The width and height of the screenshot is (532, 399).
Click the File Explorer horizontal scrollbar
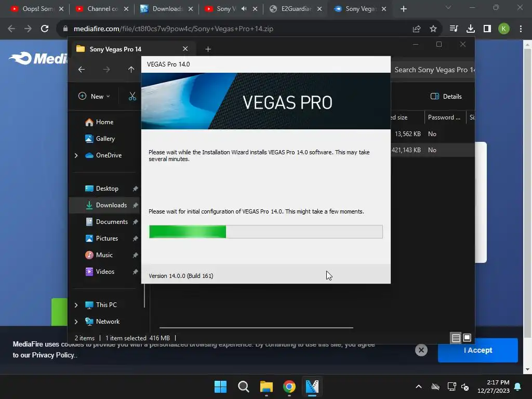click(256, 328)
